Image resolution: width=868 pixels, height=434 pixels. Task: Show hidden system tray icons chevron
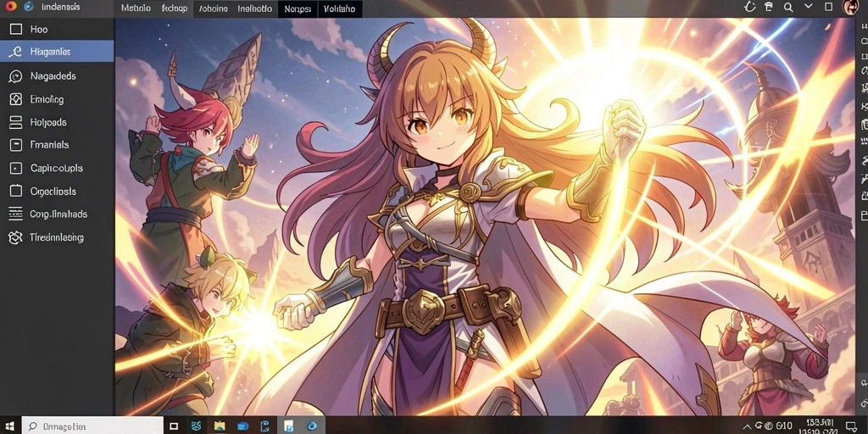click(747, 426)
